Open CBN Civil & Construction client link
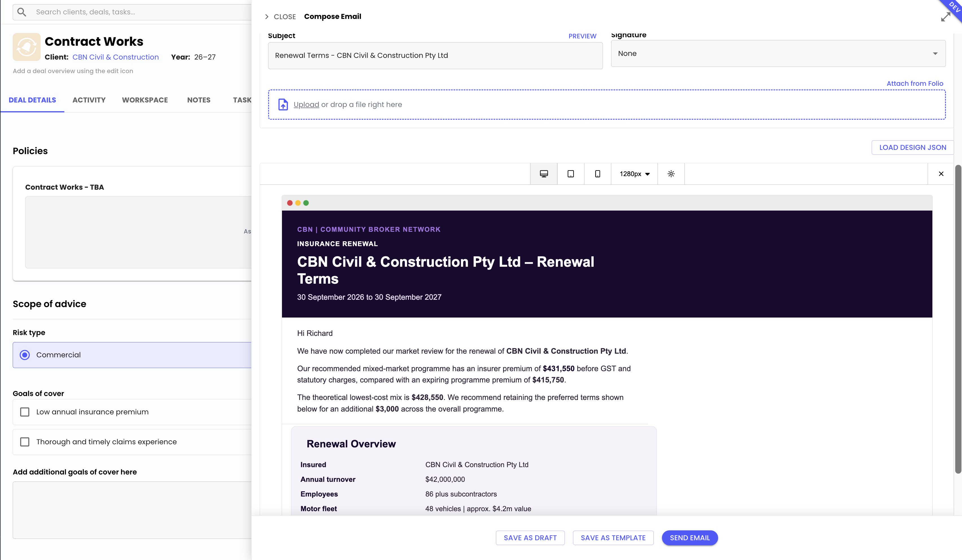Screen dimensions: 962x560 tap(115, 57)
